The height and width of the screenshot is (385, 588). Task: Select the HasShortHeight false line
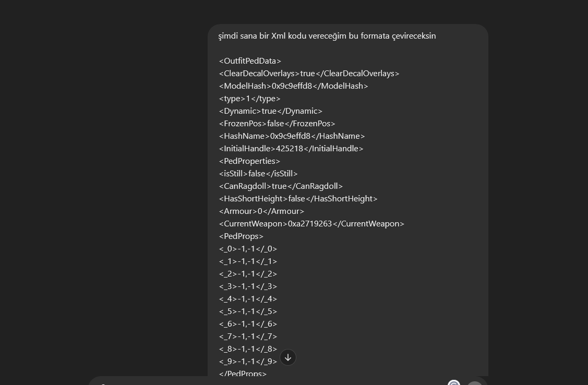point(298,198)
